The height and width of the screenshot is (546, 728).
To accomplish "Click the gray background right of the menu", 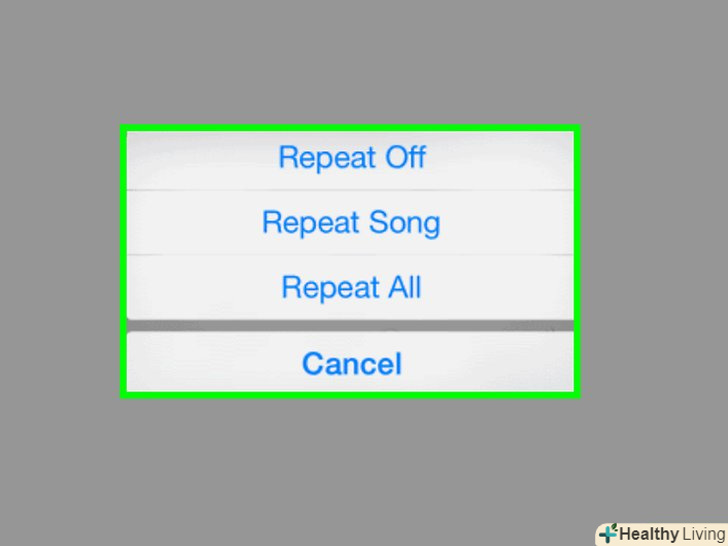I will [650, 262].
